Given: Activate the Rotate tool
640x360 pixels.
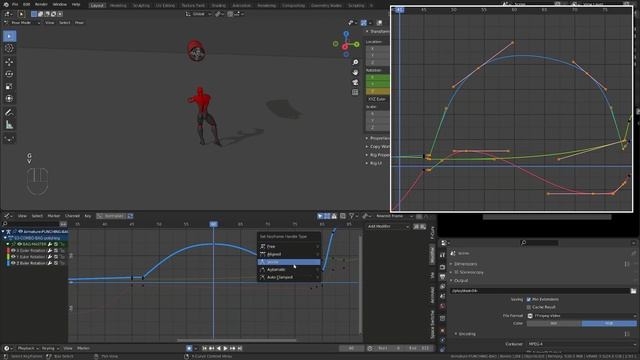Looking at the screenshot, I should [9, 74].
